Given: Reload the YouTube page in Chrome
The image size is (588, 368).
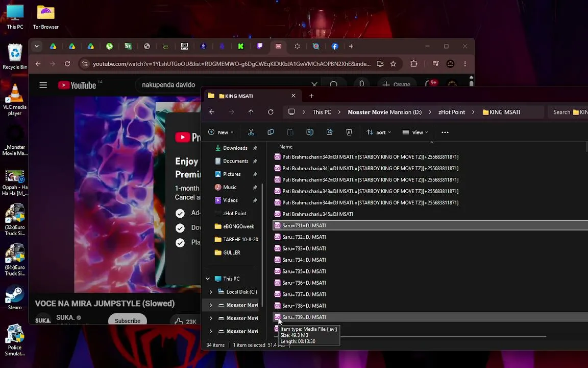Looking at the screenshot, I should 67,64.
